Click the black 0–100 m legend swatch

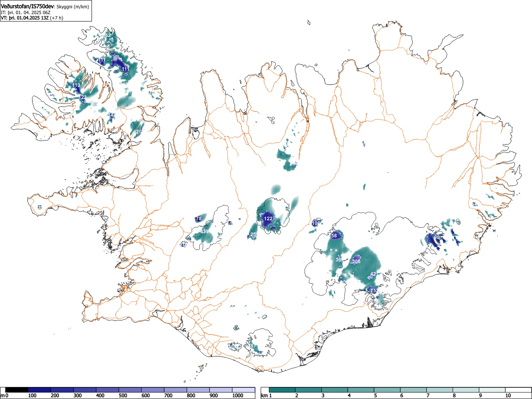pyautogui.click(x=17, y=390)
